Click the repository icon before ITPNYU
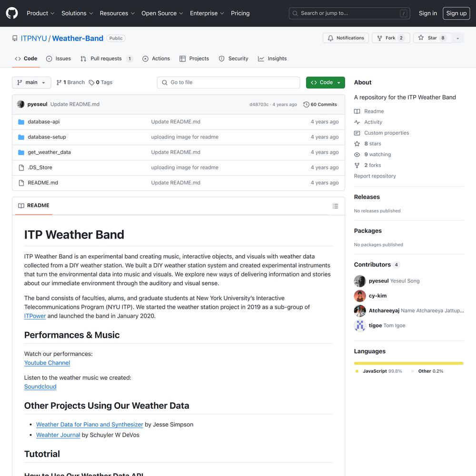 [15, 38]
